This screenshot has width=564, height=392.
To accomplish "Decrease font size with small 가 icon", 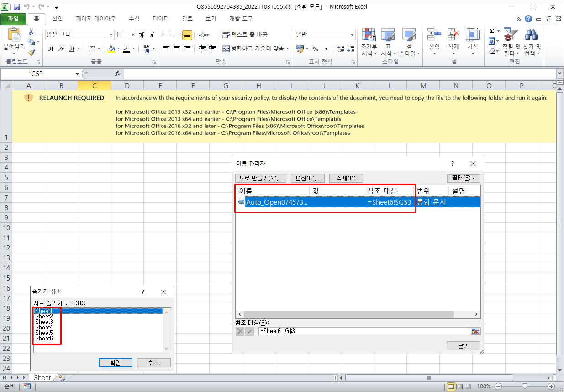I will pos(151,35).
